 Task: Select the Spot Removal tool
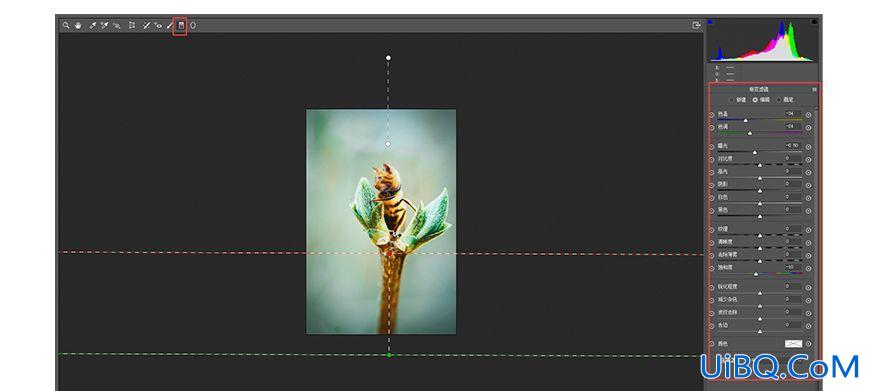[x=146, y=26]
